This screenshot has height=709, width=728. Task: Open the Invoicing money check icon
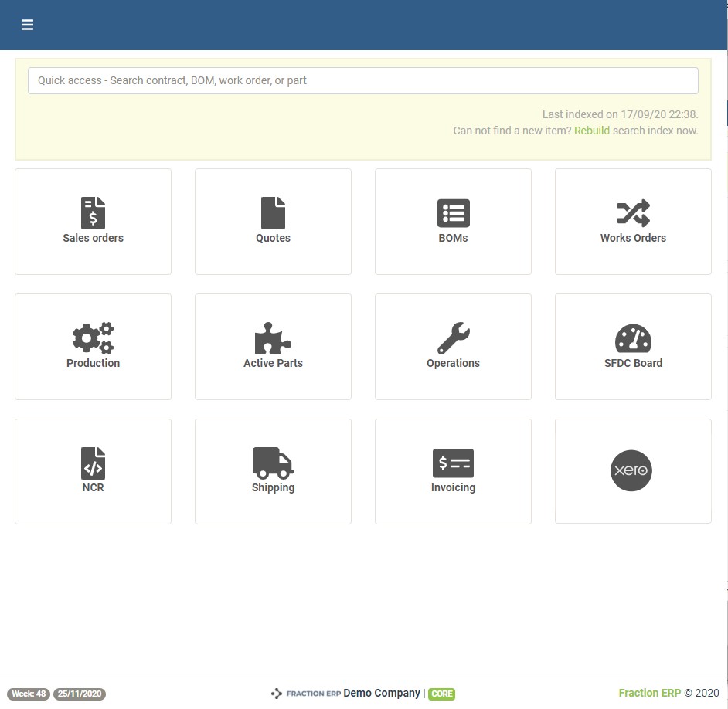point(453,463)
